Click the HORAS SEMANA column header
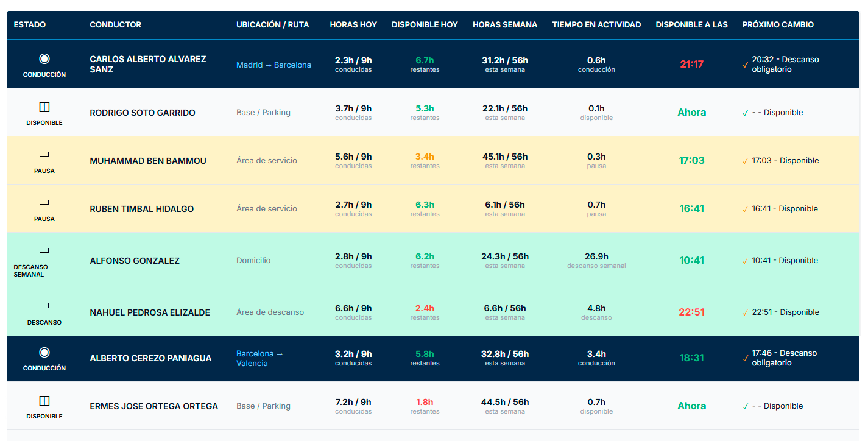Screen dimensions: 868x441 click(x=504, y=25)
